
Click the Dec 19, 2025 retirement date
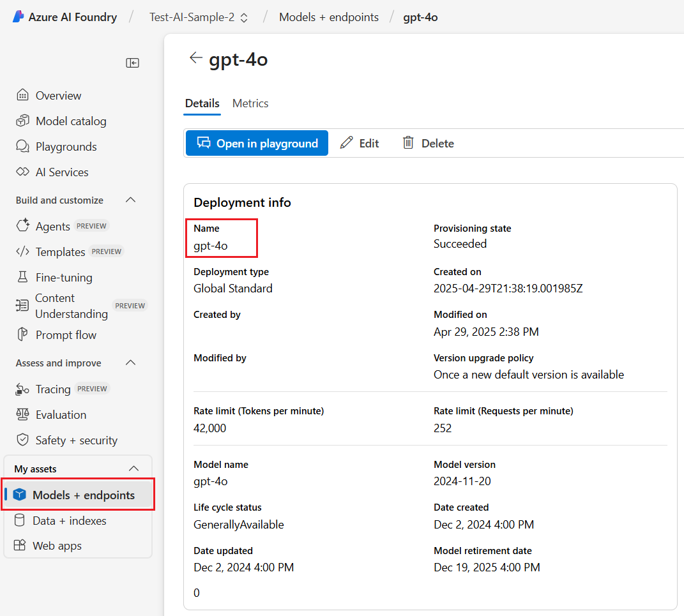(x=487, y=567)
